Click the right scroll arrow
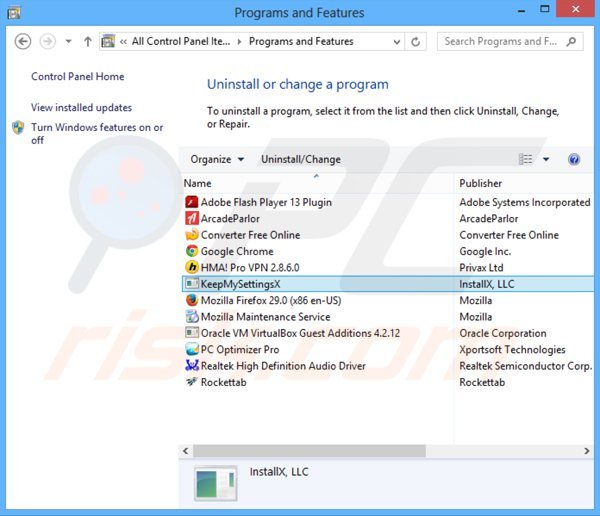Screen dimensions: 600x516 pos(587,451)
